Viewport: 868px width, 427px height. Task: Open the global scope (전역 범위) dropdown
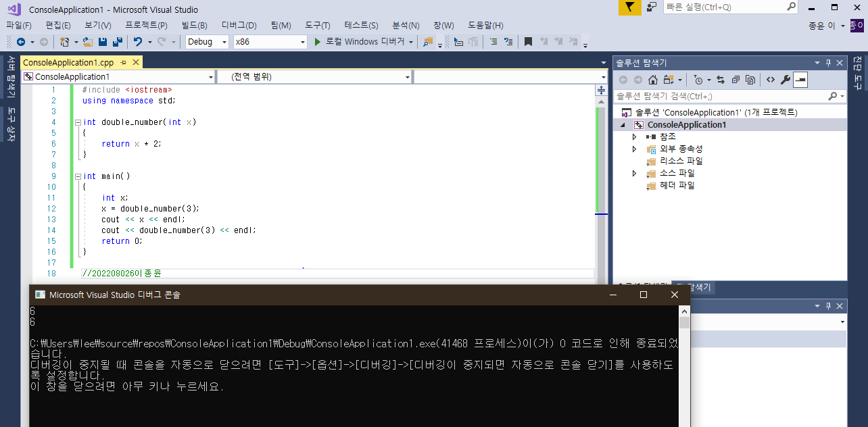(407, 77)
